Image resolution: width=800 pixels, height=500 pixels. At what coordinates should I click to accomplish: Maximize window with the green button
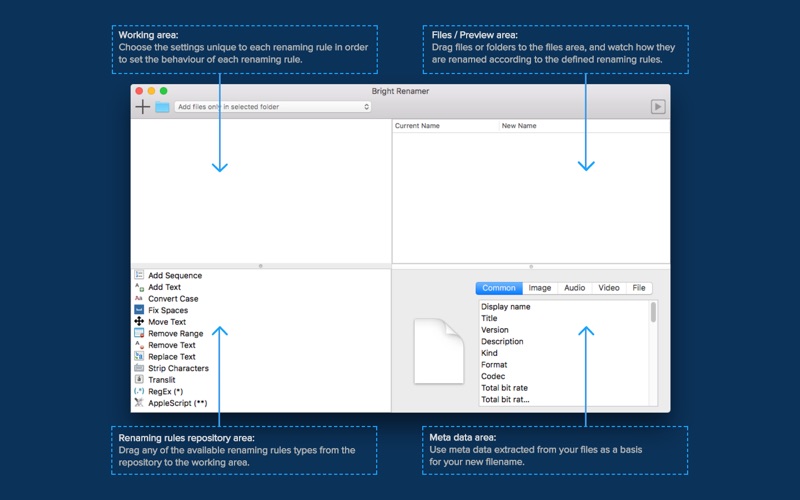point(163,91)
